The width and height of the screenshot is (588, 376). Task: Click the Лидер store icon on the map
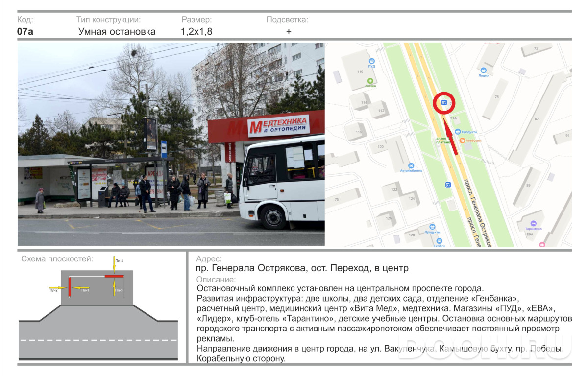(x=484, y=70)
